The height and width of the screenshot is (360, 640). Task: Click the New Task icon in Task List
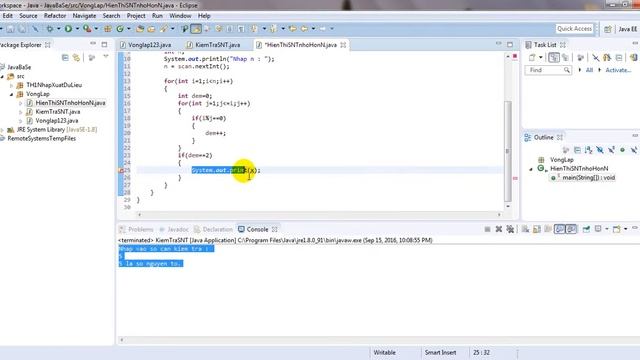531,58
